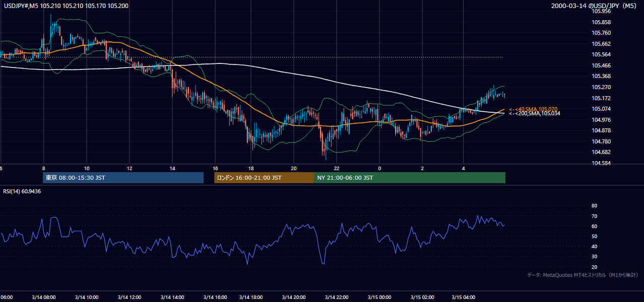The width and height of the screenshot is (644, 302).
Task: Click the 3/14 22:00 date axis label
Action: [x=338, y=297]
